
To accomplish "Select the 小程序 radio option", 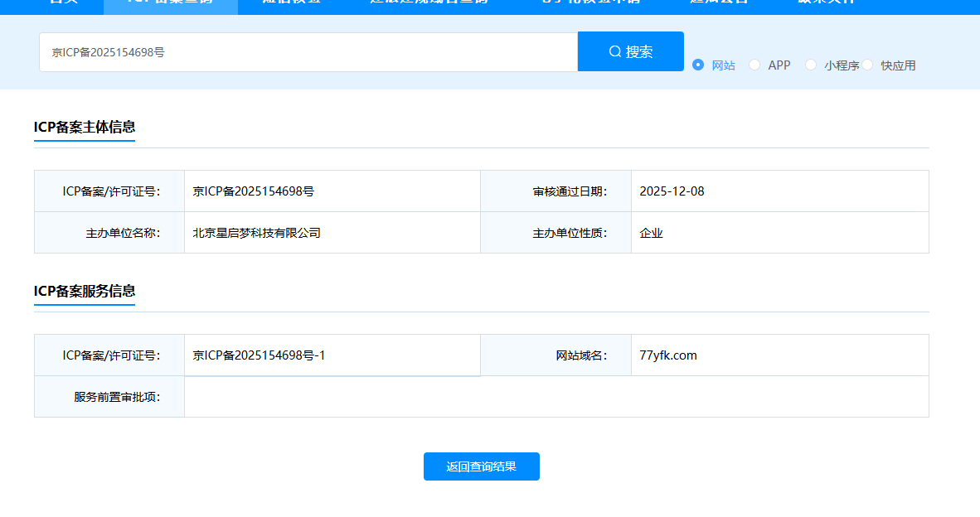I will (x=811, y=65).
